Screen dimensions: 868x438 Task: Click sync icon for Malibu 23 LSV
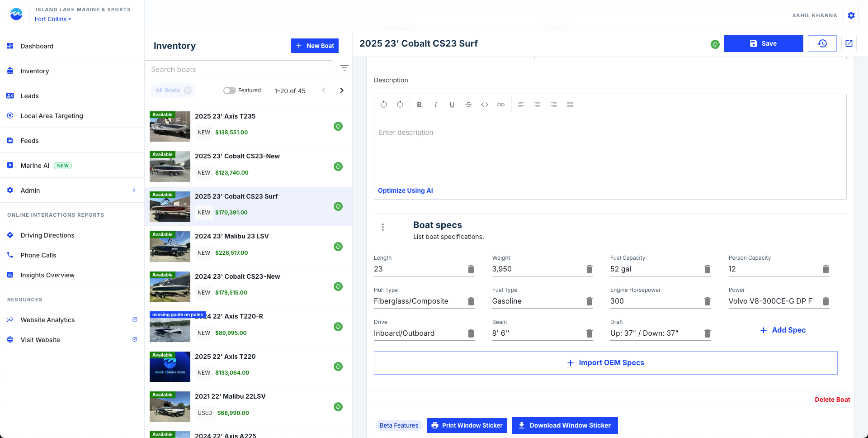(x=338, y=247)
